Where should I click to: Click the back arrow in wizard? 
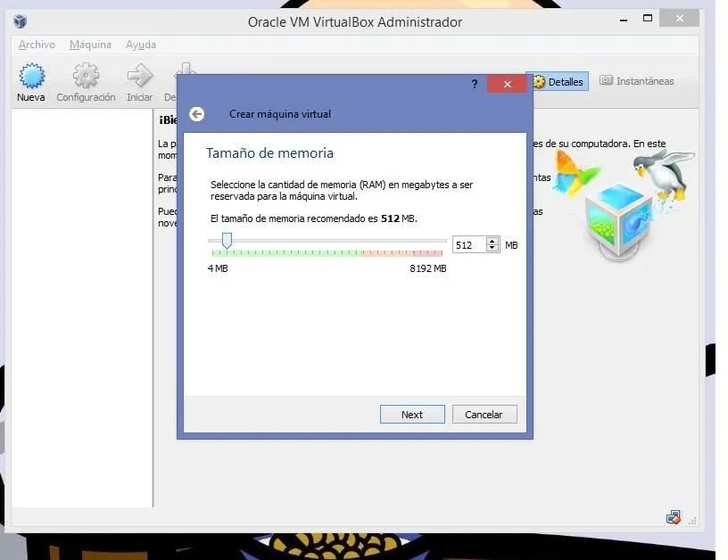pyautogui.click(x=197, y=114)
